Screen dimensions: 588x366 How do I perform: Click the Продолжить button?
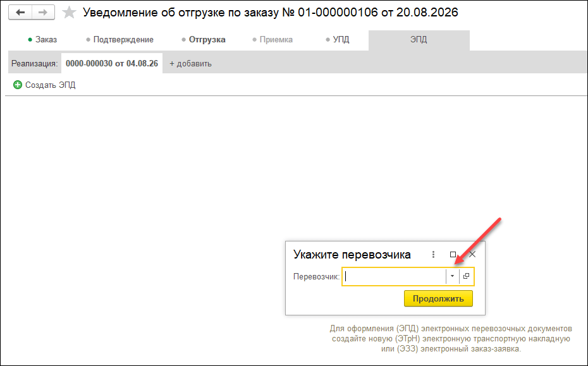(x=438, y=299)
